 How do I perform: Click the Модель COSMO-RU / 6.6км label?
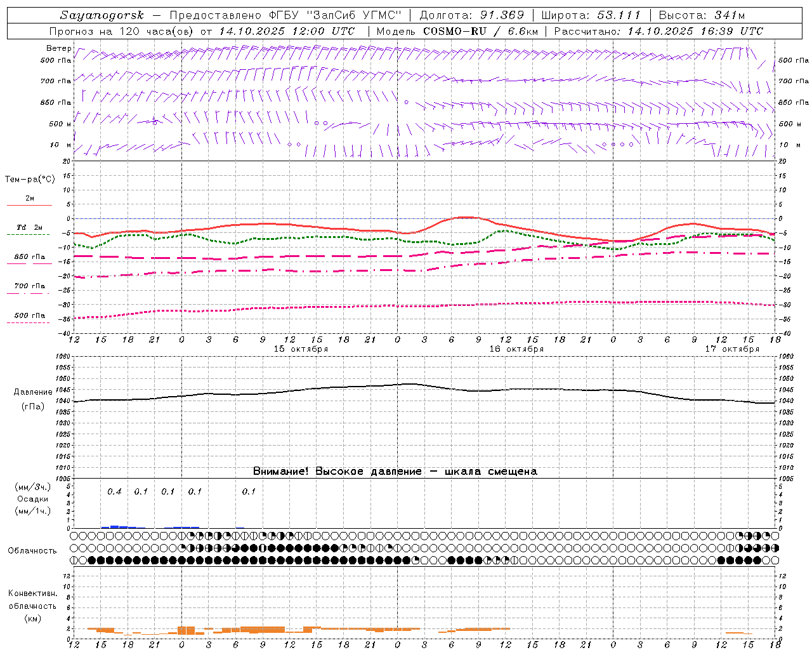457,31
